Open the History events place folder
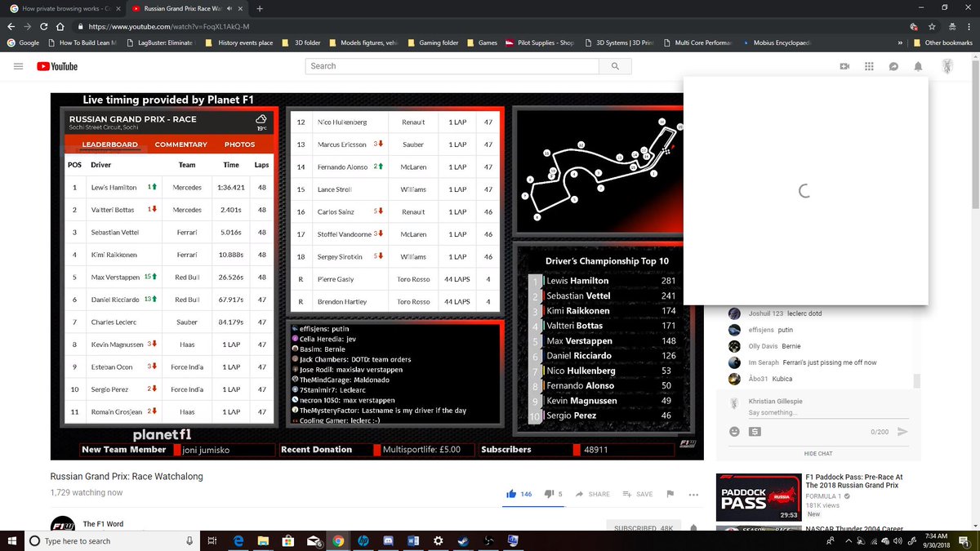 239,42
